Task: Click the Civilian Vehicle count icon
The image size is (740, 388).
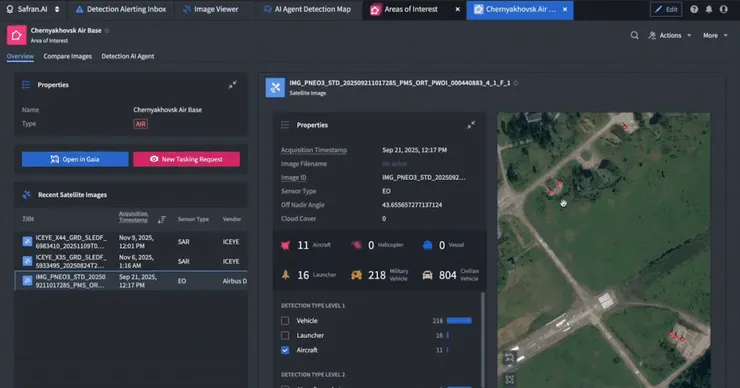Action: [x=428, y=275]
